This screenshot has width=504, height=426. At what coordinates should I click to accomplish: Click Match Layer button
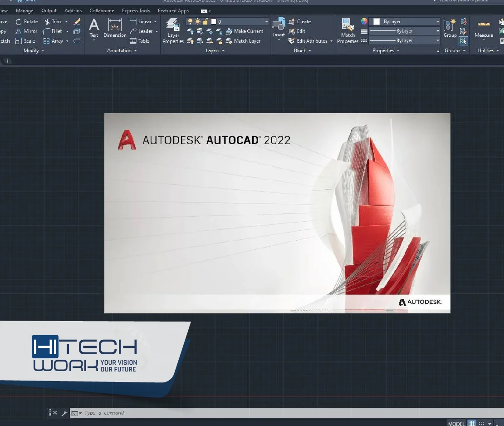point(243,41)
